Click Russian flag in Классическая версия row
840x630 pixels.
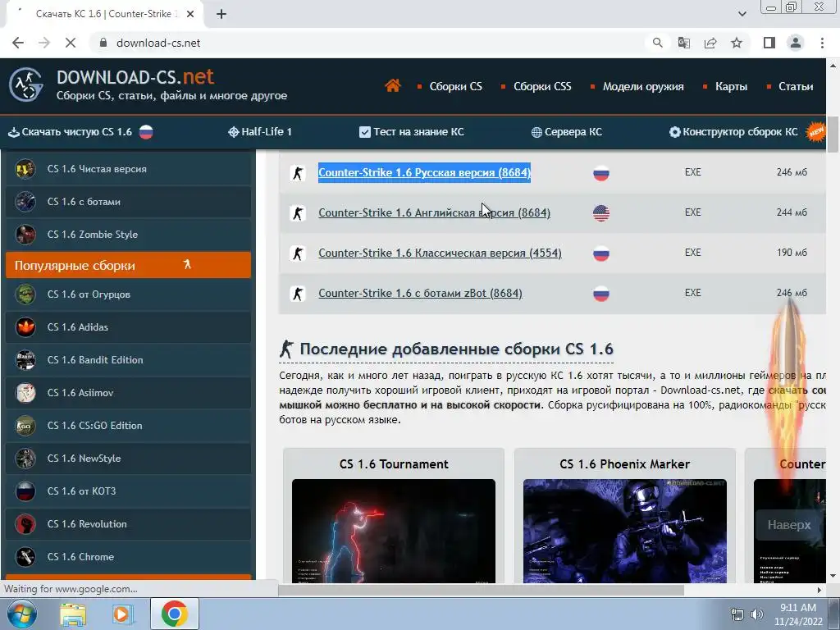point(601,253)
